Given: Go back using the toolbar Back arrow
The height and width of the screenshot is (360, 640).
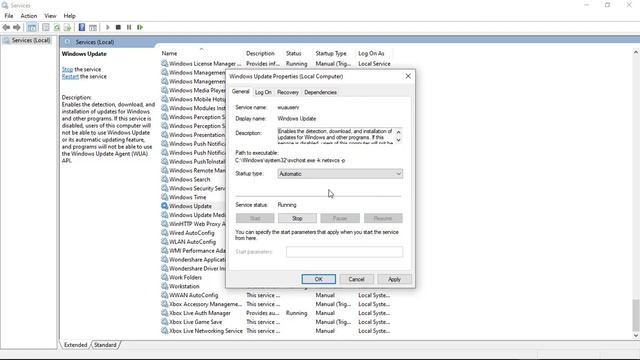Looking at the screenshot, I should (6, 27).
